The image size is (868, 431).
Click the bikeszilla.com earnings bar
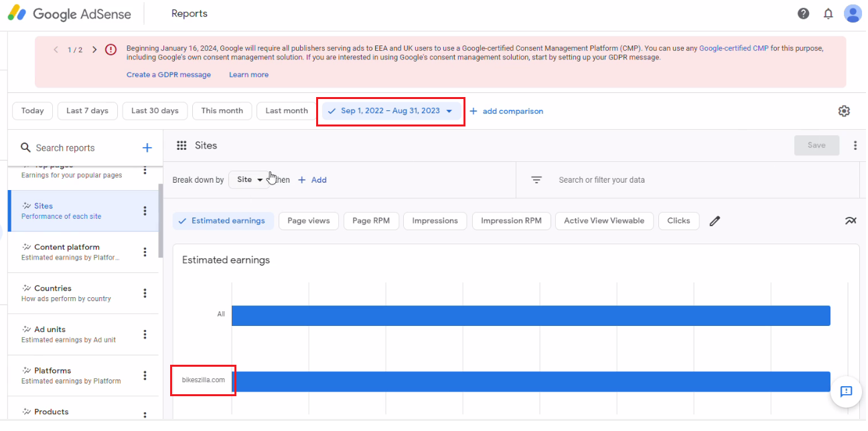[x=531, y=381]
